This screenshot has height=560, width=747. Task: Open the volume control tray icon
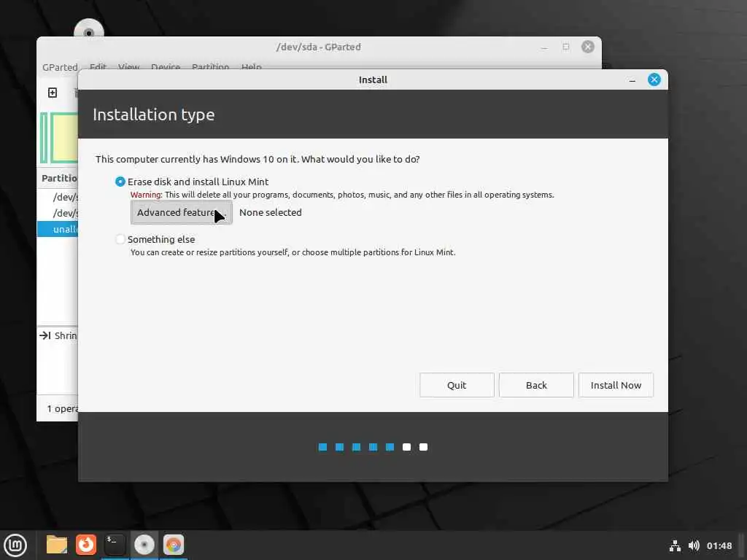click(x=694, y=545)
